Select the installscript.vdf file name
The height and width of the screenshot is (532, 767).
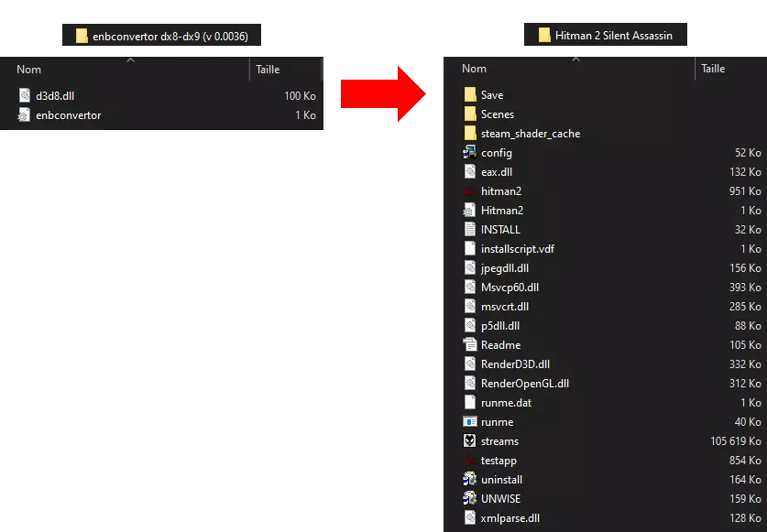tap(518, 249)
